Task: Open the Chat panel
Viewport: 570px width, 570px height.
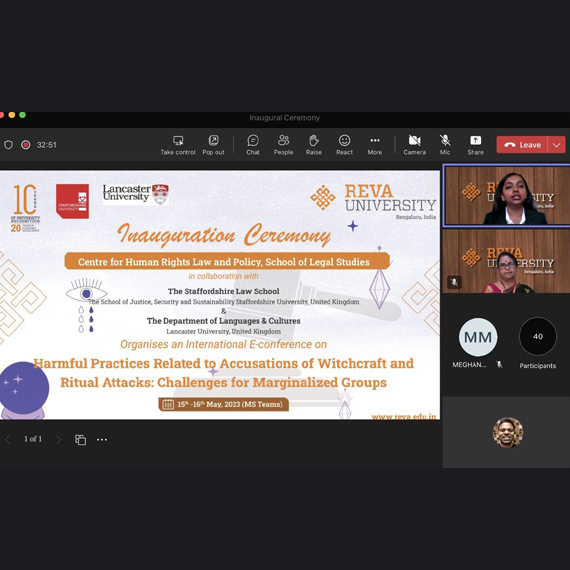Action: (x=253, y=145)
